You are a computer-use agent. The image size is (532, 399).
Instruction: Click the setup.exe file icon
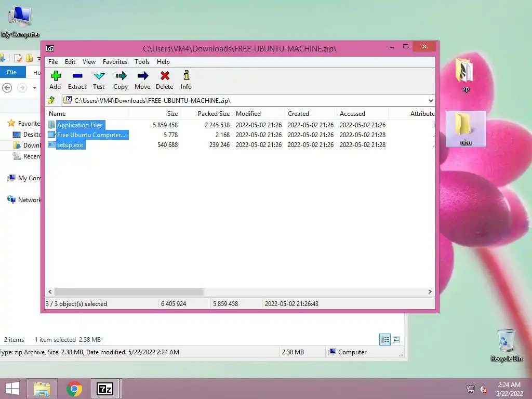(x=51, y=144)
